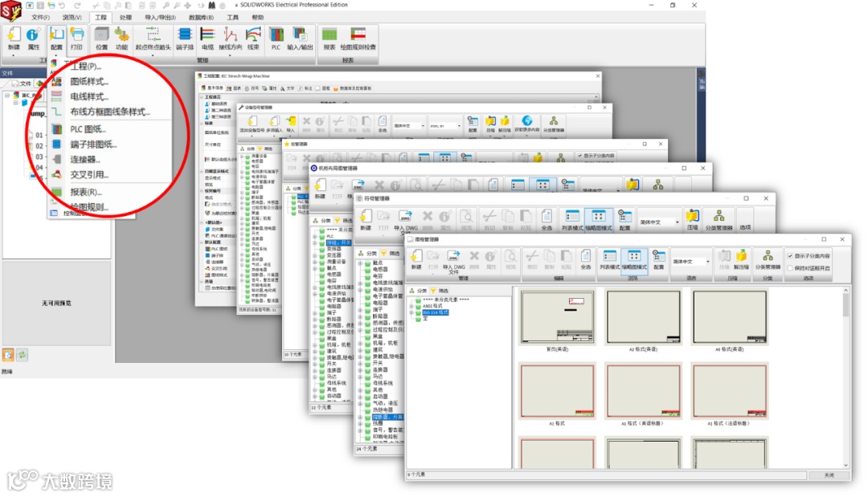The image size is (868, 497).
Task: Click 导入 DWG 文件 in 图框管理器
Action: click(453, 262)
